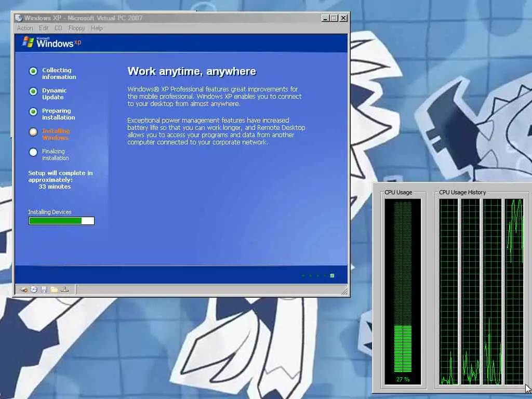Click the 'Installing Devices' status label

50,212
